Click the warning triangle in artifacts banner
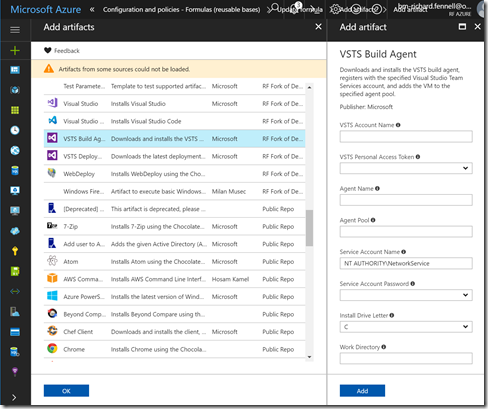The image size is (488, 409). (x=49, y=69)
